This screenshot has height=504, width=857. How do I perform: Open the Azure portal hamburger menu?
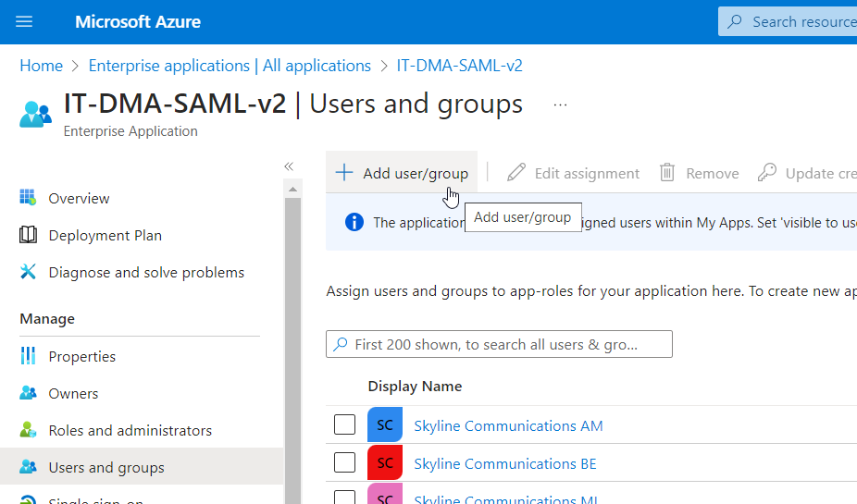pyautogui.click(x=24, y=22)
